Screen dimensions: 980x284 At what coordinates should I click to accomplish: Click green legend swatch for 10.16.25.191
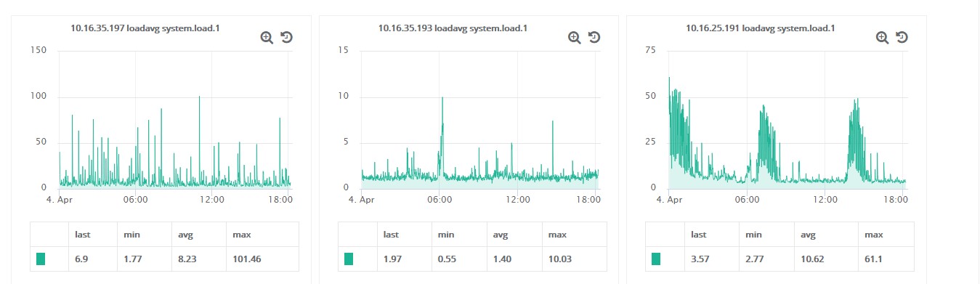tap(656, 259)
